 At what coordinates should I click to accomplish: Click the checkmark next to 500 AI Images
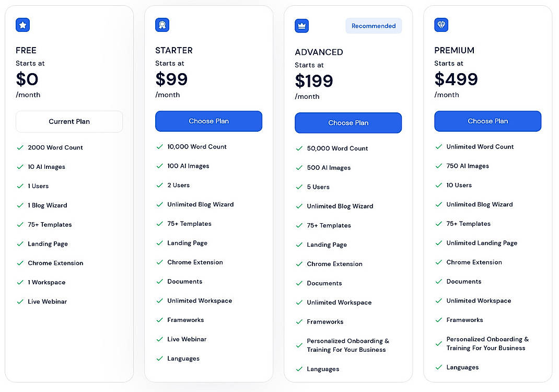point(299,167)
